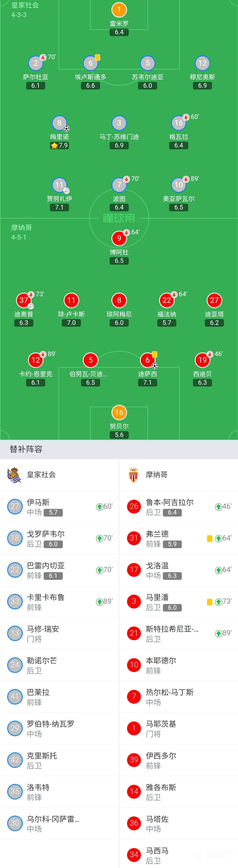Open substitute Illarramendi's row (伊马斯)
238x868 pixels.
pyautogui.click(x=59, y=506)
